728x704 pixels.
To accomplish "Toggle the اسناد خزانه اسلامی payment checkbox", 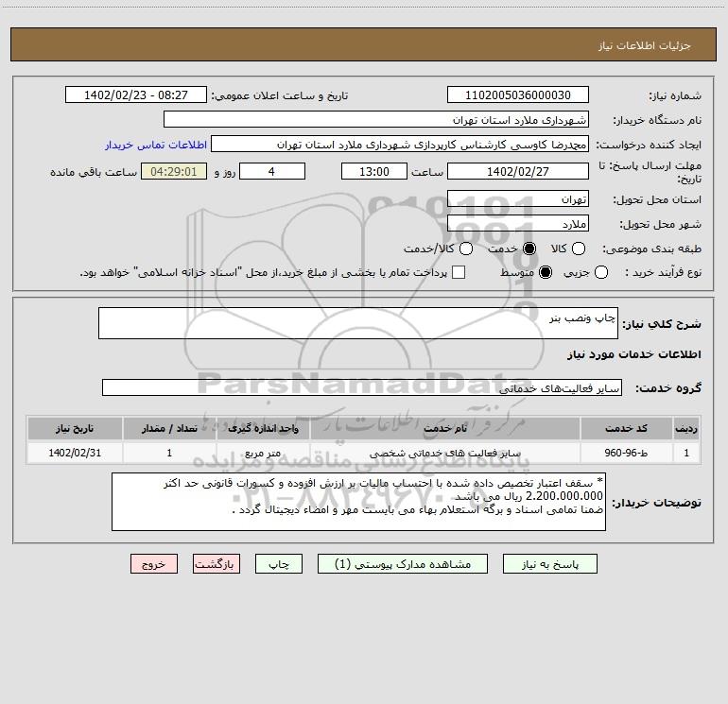I will 459,272.
